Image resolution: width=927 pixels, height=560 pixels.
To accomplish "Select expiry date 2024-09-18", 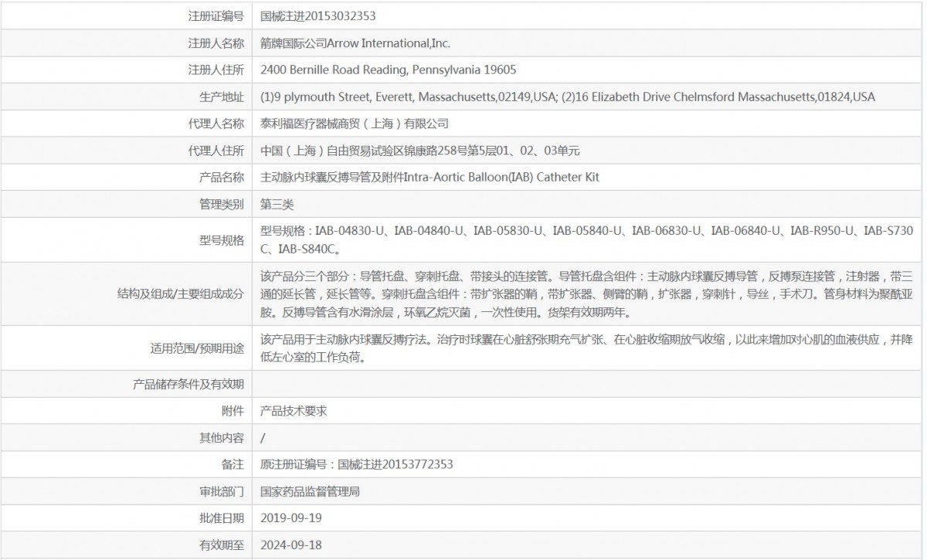I will pos(291,545).
